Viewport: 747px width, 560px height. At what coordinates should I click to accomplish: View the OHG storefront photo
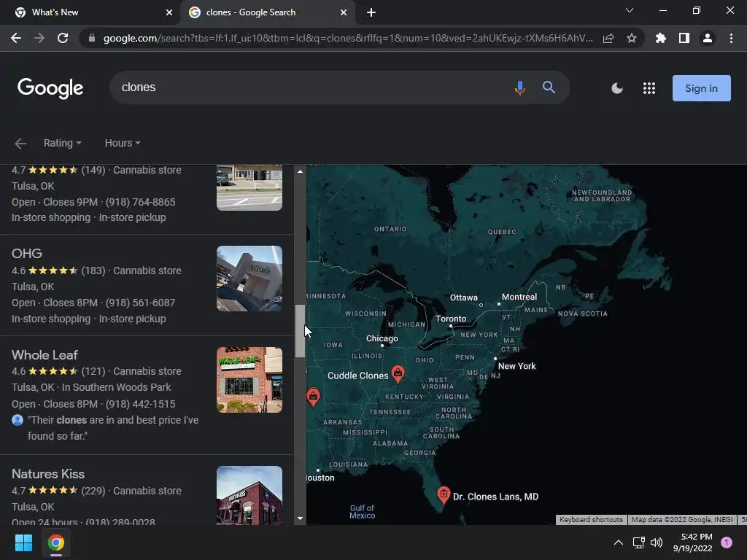(x=249, y=279)
